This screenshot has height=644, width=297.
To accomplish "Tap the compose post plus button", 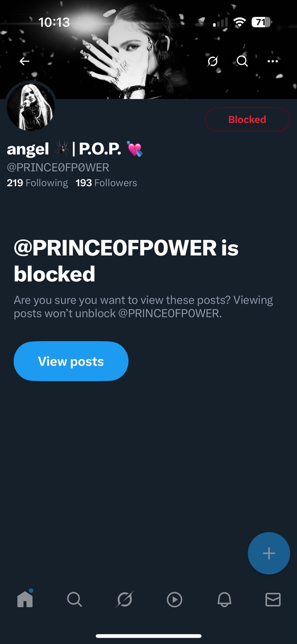I will point(269,553).
